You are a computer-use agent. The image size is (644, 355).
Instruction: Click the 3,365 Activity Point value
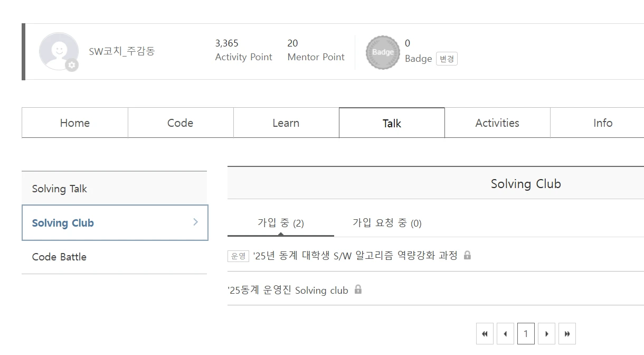coord(227,43)
